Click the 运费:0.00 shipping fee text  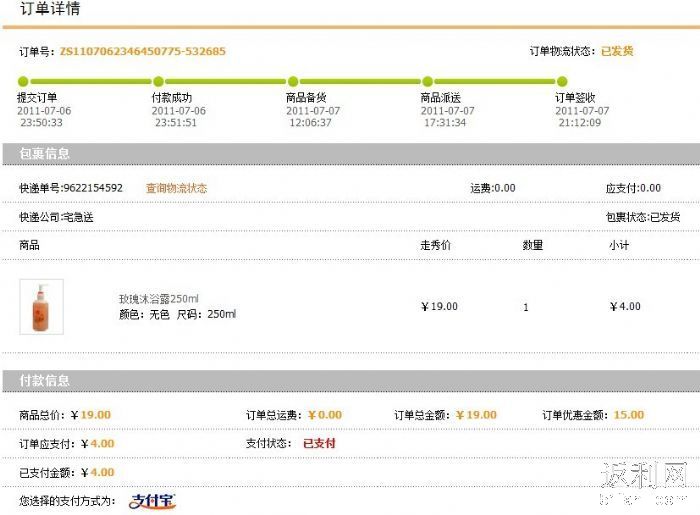493,188
